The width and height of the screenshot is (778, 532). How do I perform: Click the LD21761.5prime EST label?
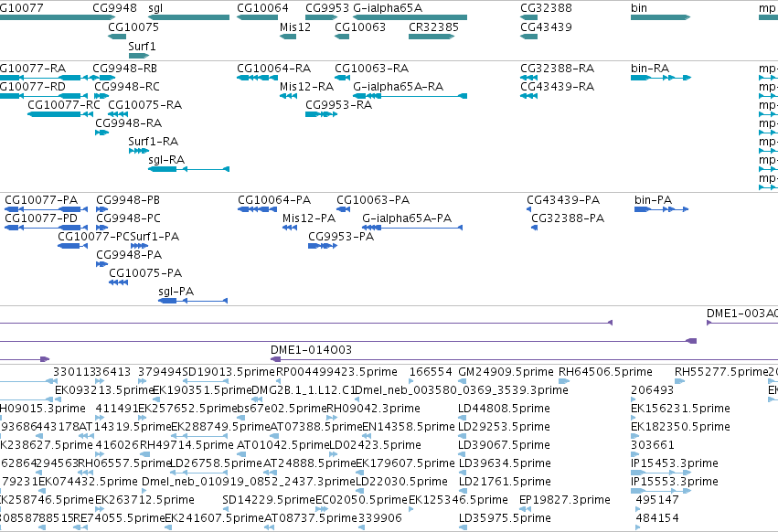(505, 482)
